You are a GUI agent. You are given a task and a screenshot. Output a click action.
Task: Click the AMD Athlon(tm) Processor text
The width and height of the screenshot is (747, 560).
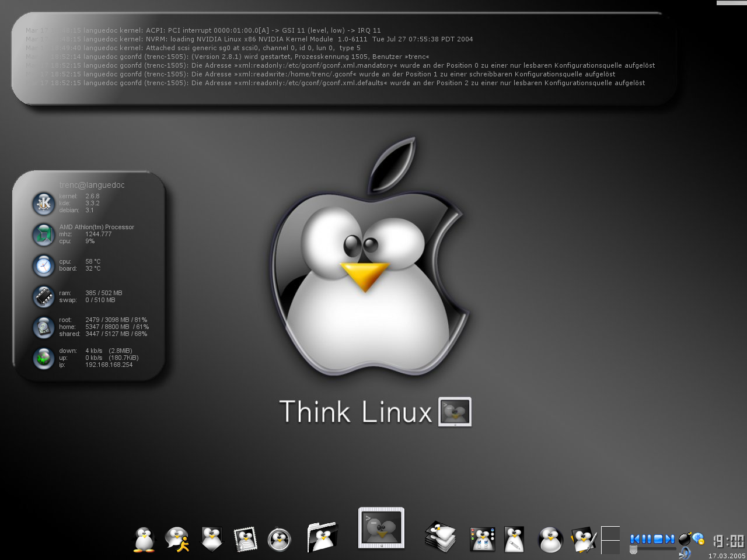96,227
